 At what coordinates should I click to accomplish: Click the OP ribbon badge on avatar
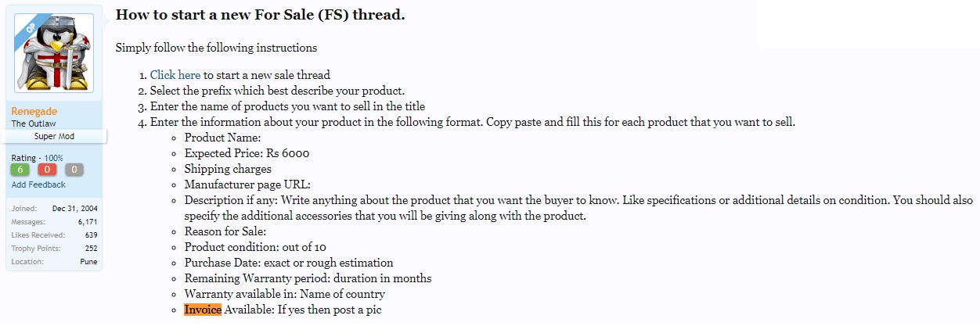coord(25,24)
